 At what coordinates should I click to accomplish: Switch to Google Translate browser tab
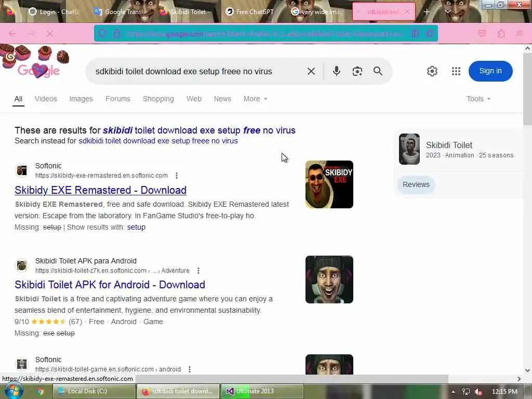point(121,12)
